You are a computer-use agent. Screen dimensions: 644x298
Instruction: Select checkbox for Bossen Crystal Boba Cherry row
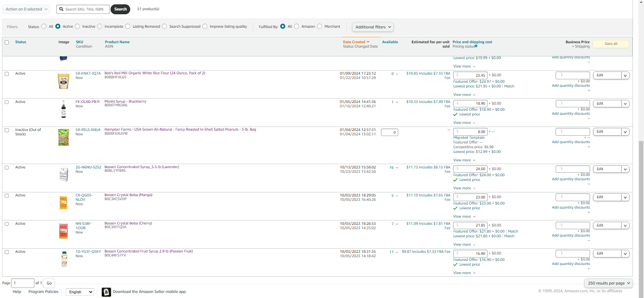click(7, 224)
